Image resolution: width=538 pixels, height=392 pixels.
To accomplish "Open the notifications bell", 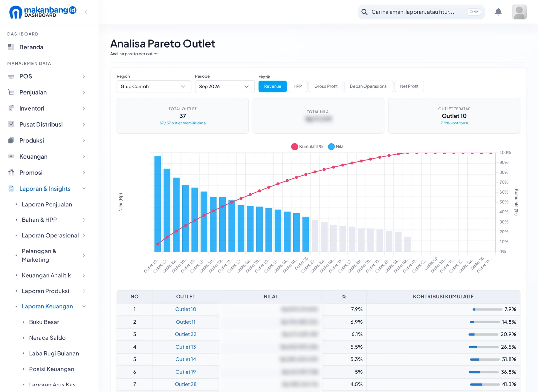I will click(x=498, y=12).
